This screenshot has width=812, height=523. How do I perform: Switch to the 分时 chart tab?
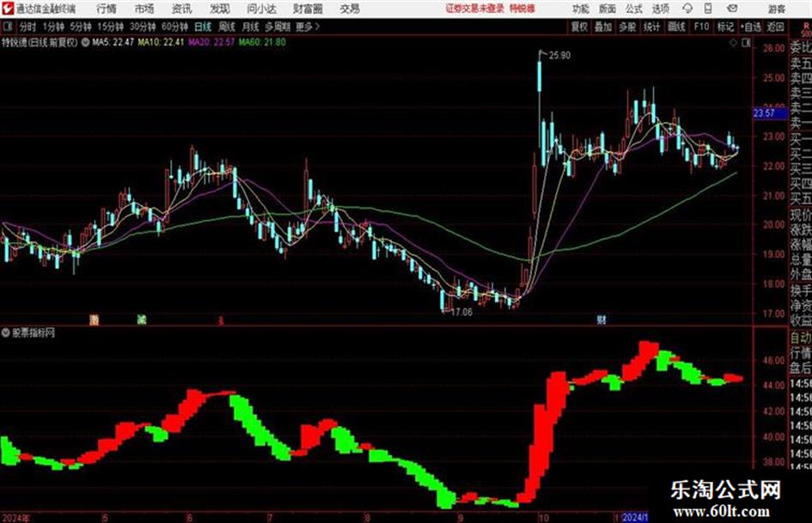pos(27,27)
